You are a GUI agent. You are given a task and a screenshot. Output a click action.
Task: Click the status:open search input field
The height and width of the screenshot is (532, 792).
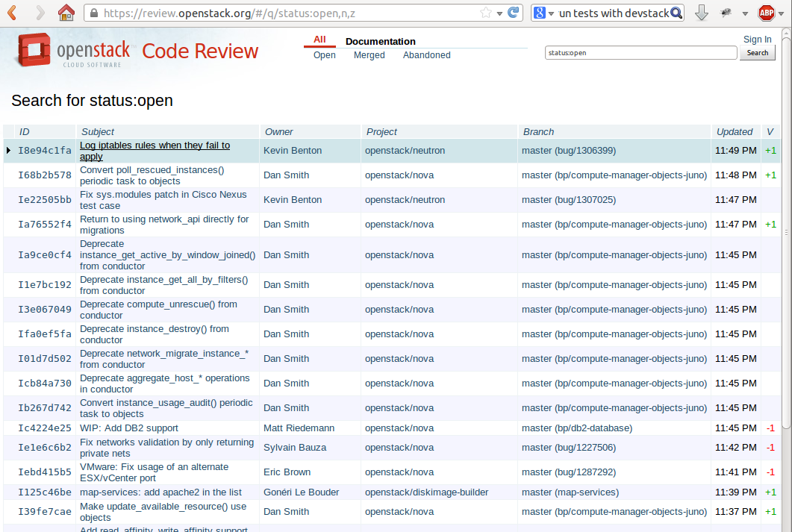[640, 53]
